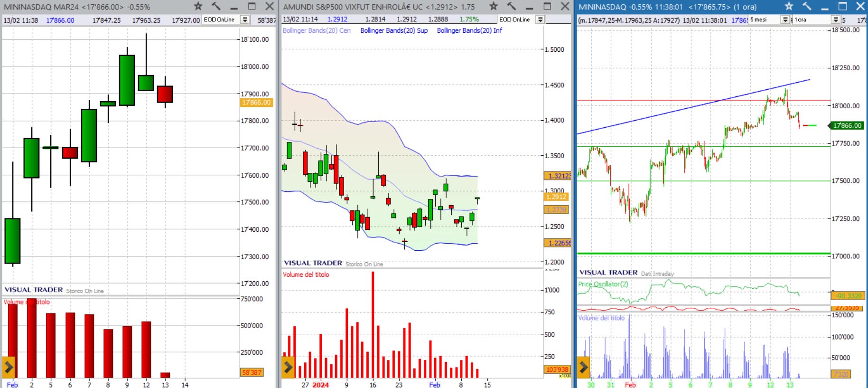Viewport: 868px width, 388px height.
Task: Select the thick green horizontal line at 17'000
Action: [703, 254]
